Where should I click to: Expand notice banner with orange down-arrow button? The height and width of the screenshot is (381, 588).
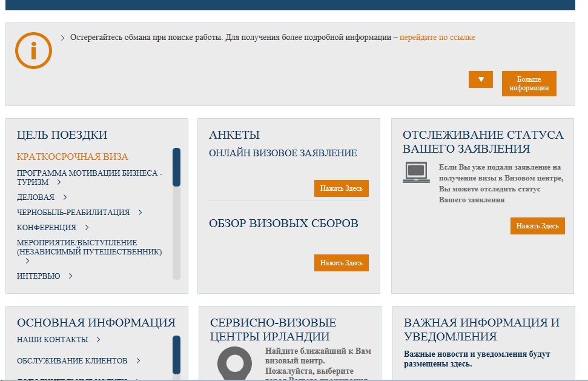[x=481, y=79]
